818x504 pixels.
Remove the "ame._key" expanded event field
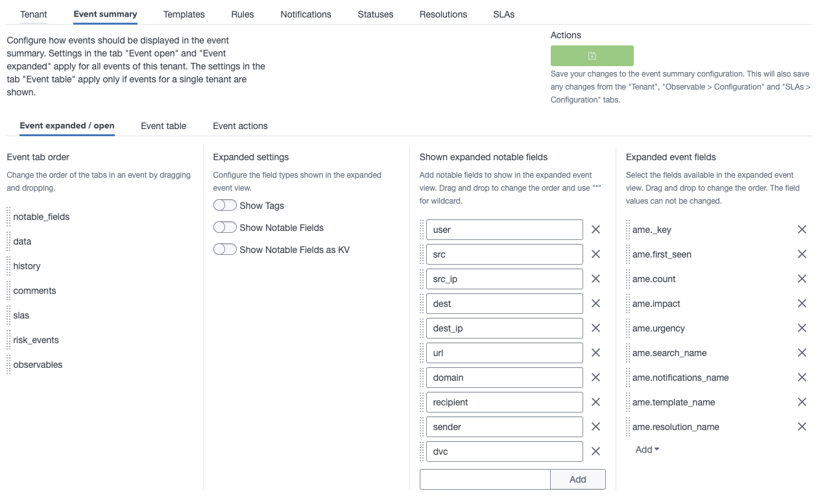pos(802,229)
